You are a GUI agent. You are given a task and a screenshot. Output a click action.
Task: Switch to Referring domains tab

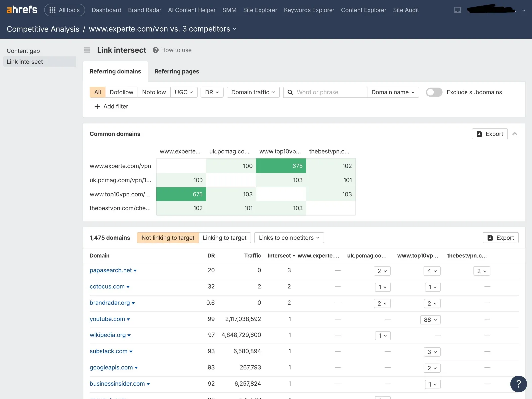[x=115, y=71]
